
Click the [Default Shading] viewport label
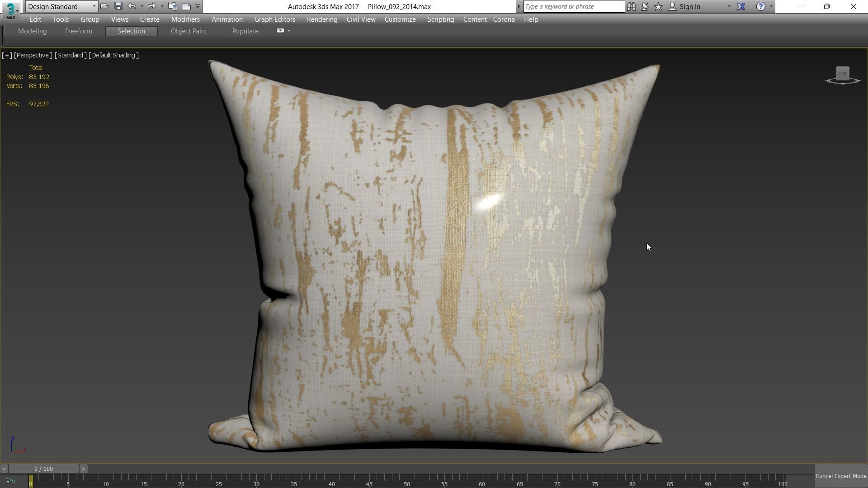coord(113,55)
